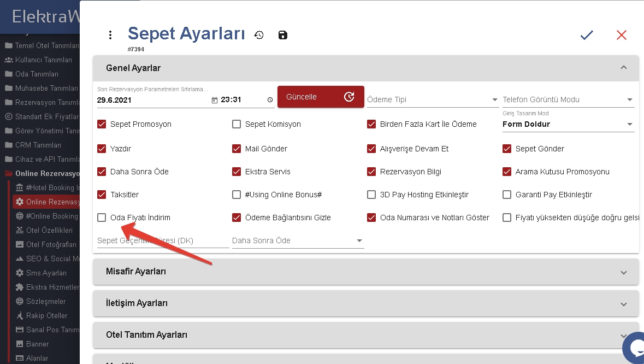
Task: Open Otel Fotoğrafları in sidebar
Action: click(x=51, y=244)
